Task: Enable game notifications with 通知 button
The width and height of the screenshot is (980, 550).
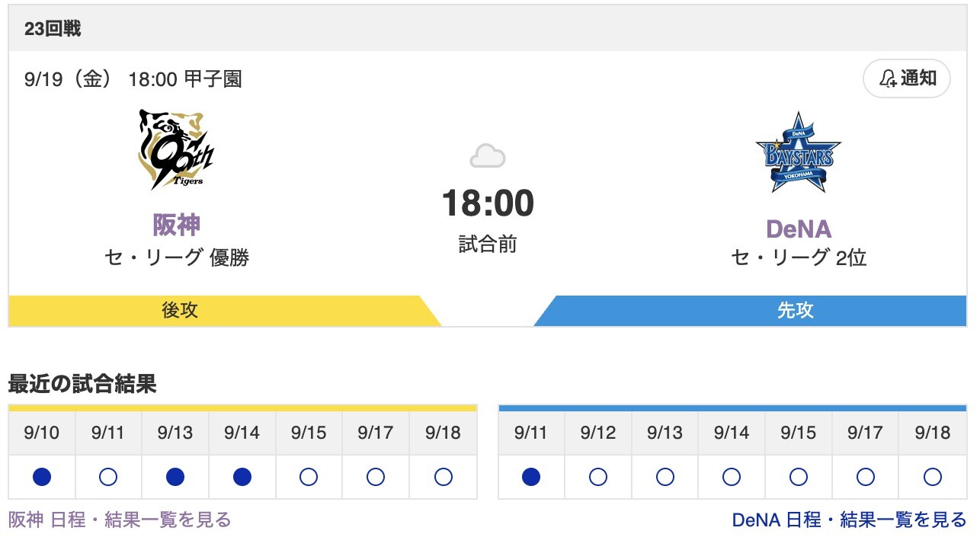Action: click(907, 78)
